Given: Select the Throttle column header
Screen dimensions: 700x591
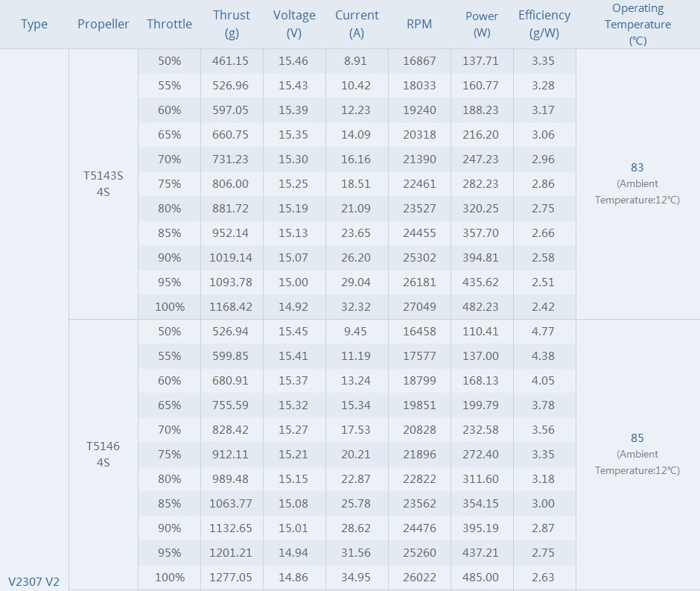Looking at the screenshot, I should coord(169,25).
